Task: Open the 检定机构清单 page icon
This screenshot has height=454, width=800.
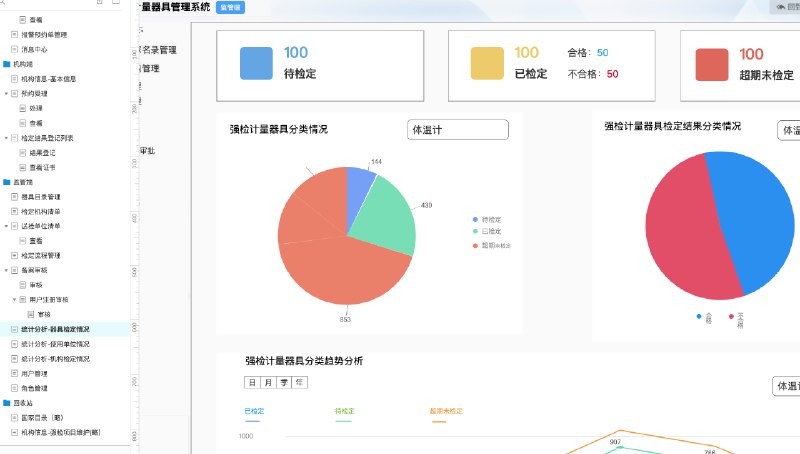Action: 14,211
